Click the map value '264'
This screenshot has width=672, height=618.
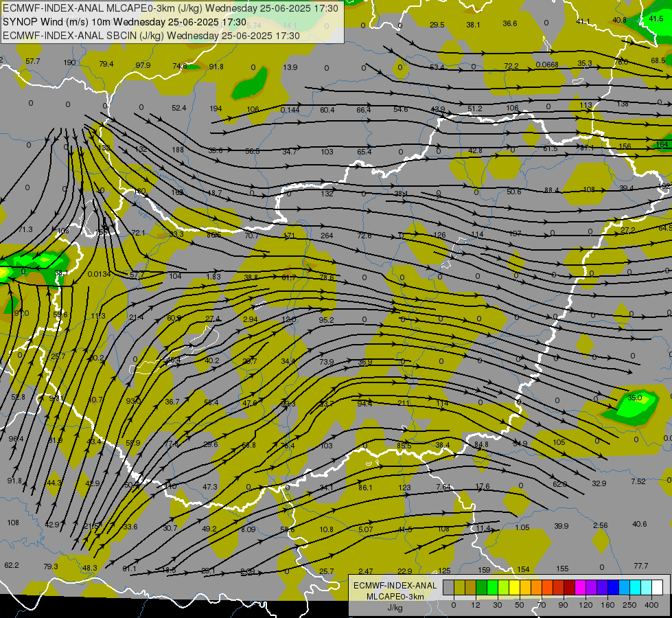coord(327,236)
